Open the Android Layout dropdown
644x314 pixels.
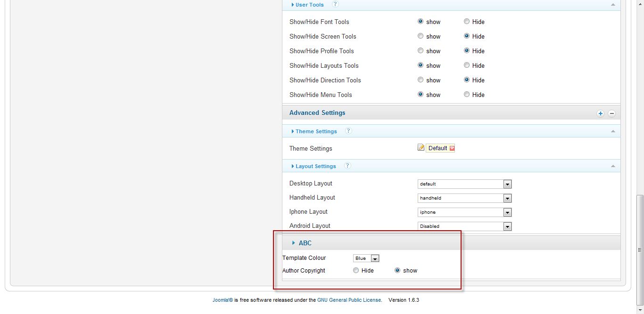(507, 226)
